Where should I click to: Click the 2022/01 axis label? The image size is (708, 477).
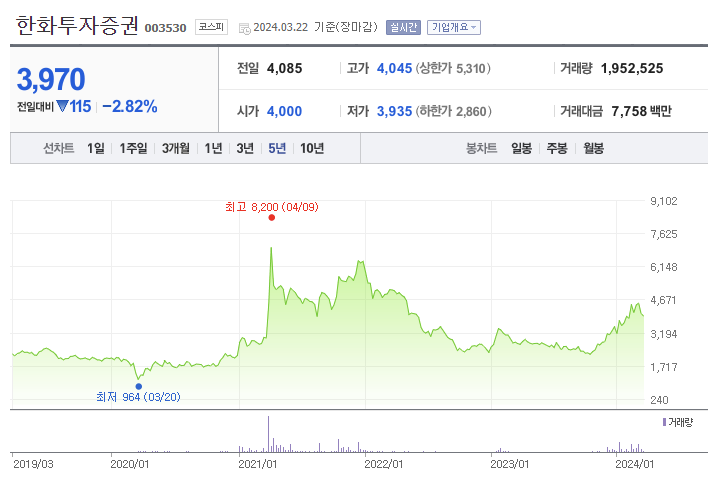(383, 464)
